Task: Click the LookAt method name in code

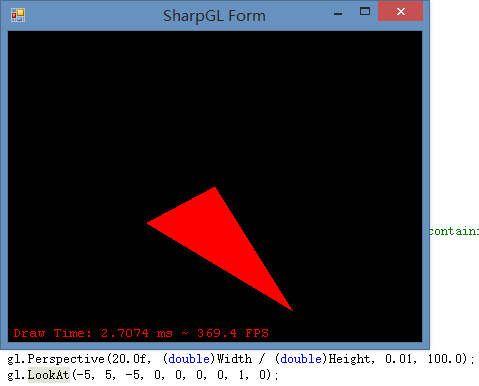Action: [x=48, y=375]
